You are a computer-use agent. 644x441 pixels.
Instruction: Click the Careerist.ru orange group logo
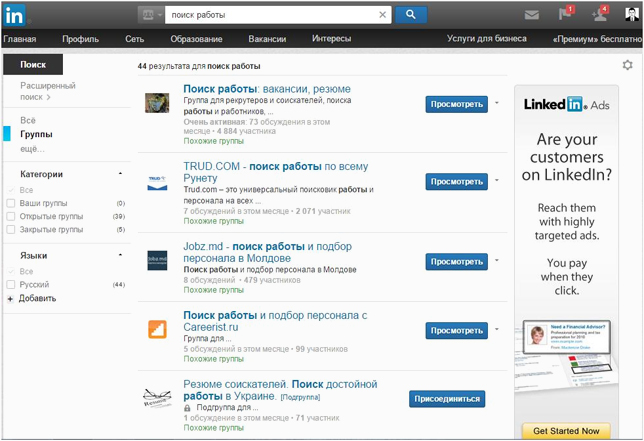point(157,329)
